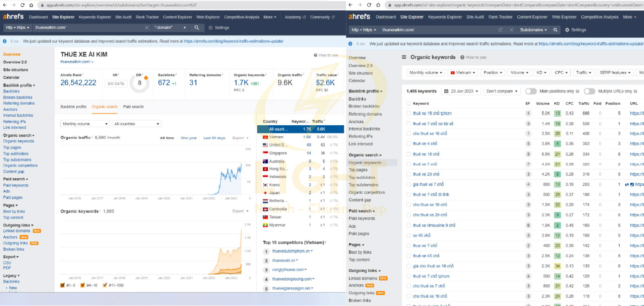Switch to Paid search tab, left window
The width and height of the screenshot is (644, 306).
tap(133, 107)
